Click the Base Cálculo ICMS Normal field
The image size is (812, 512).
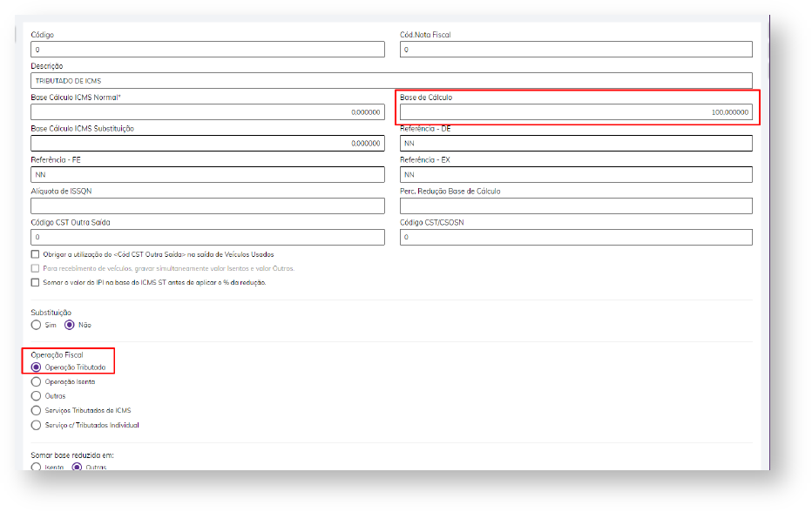pyautogui.click(x=207, y=111)
